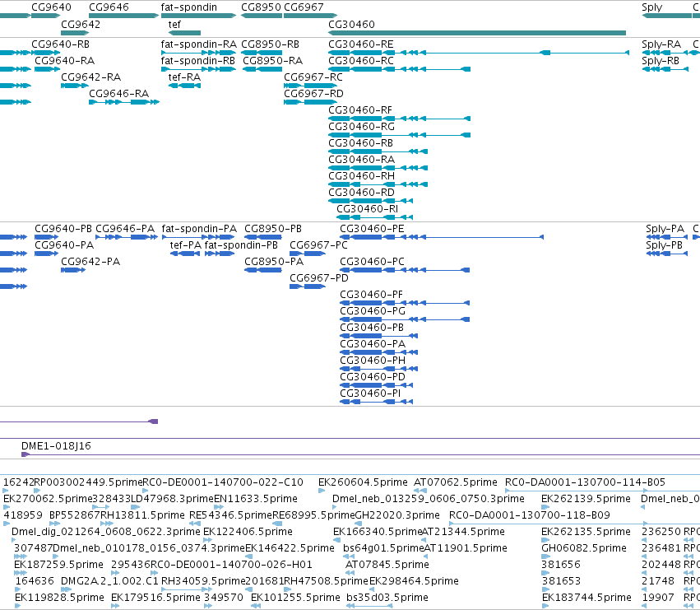Select EST EK260604.5prime
Image resolution: width=700 pixels, height=610 pixels.
(x=363, y=482)
